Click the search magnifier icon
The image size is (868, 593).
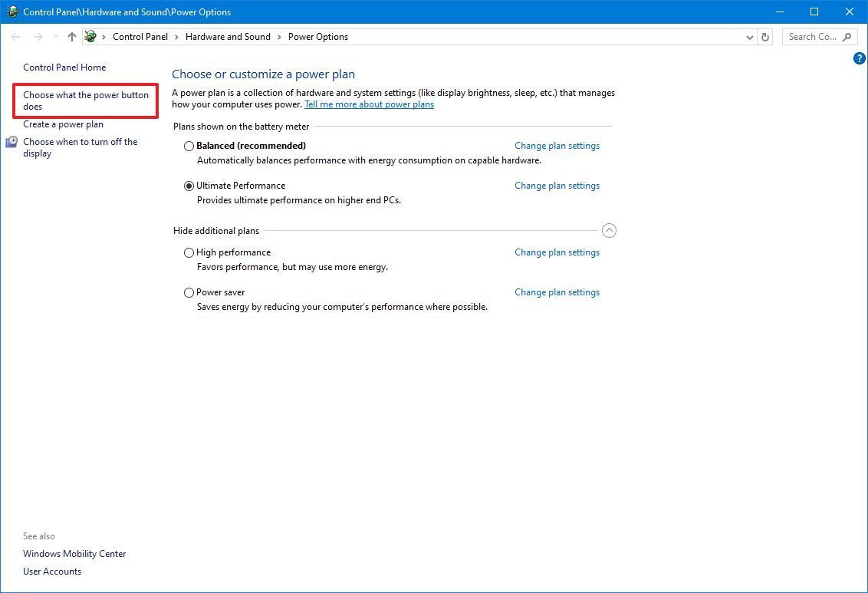(x=847, y=36)
